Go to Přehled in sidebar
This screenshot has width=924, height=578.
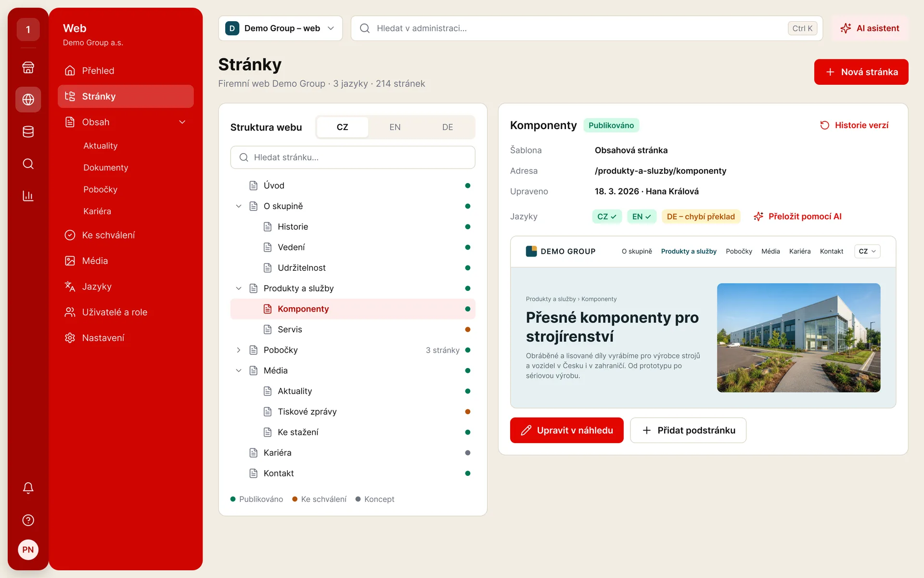click(x=126, y=71)
